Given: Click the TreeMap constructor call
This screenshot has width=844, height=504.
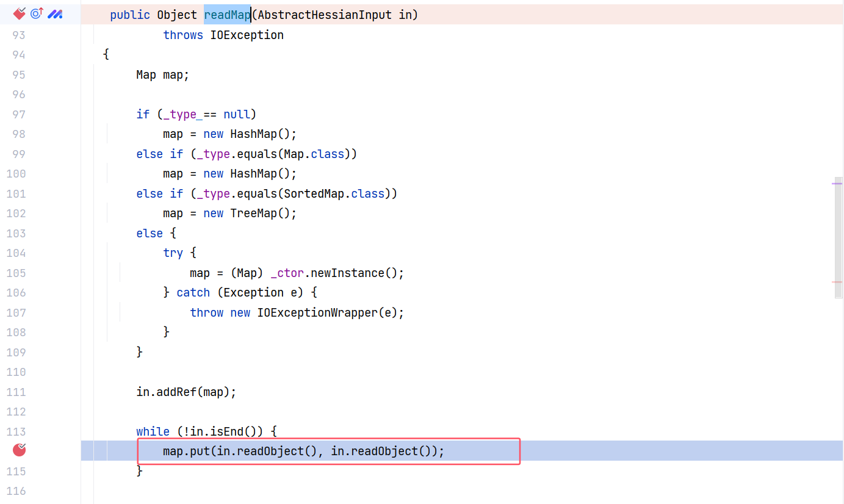Looking at the screenshot, I should pos(263,214).
